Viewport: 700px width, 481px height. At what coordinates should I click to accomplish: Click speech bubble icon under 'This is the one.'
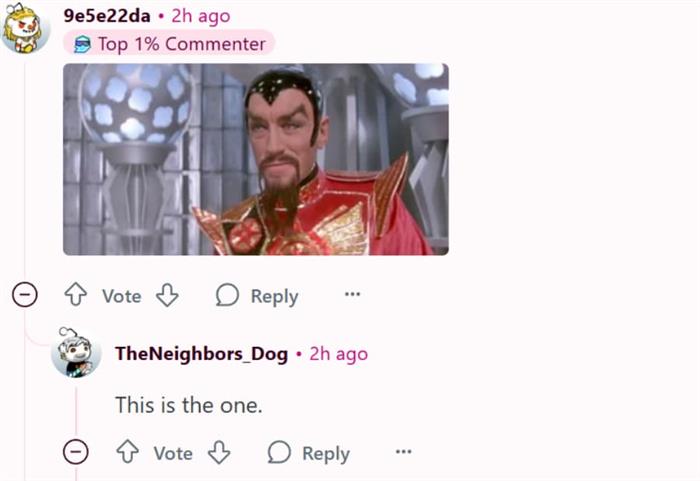click(279, 452)
